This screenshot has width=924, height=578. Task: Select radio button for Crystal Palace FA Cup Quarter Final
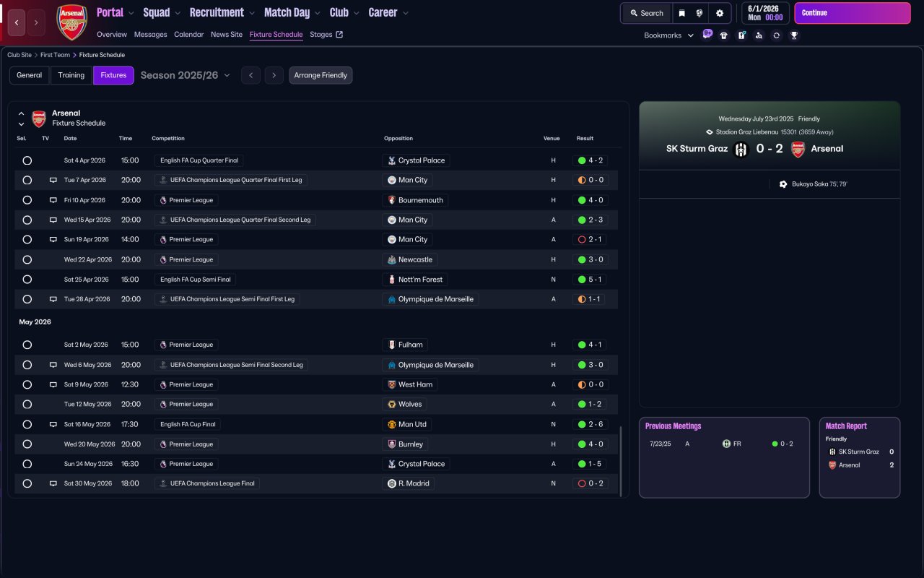[27, 160]
